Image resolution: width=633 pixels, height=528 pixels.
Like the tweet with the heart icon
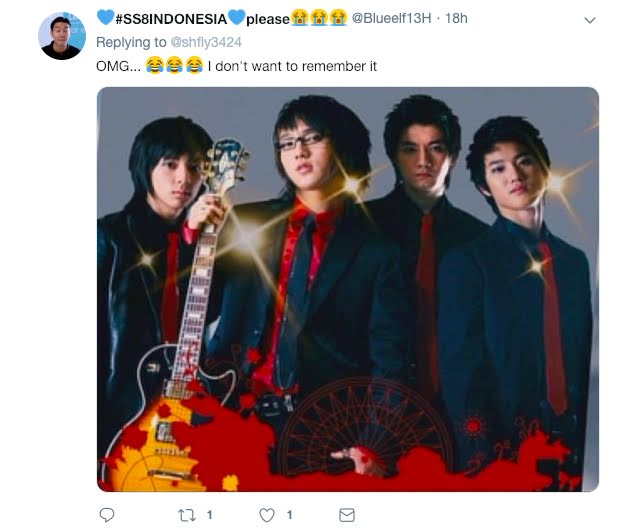tap(267, 515)
